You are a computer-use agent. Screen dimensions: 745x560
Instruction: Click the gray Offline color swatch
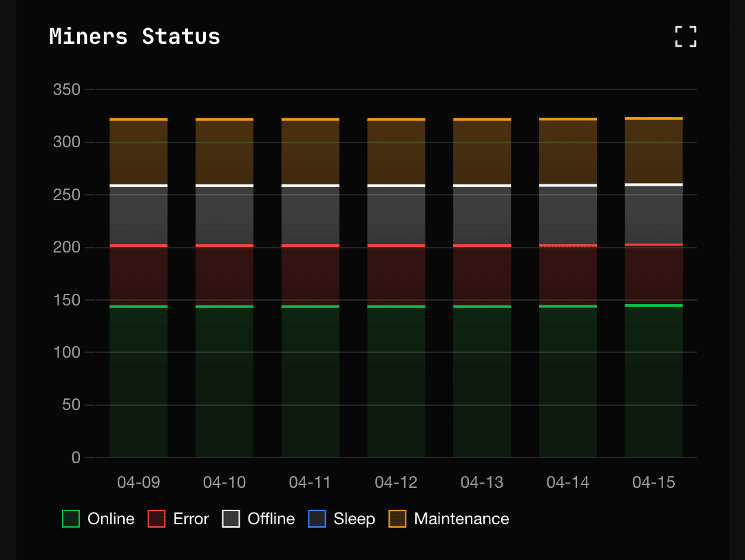[x=231, y=518]
